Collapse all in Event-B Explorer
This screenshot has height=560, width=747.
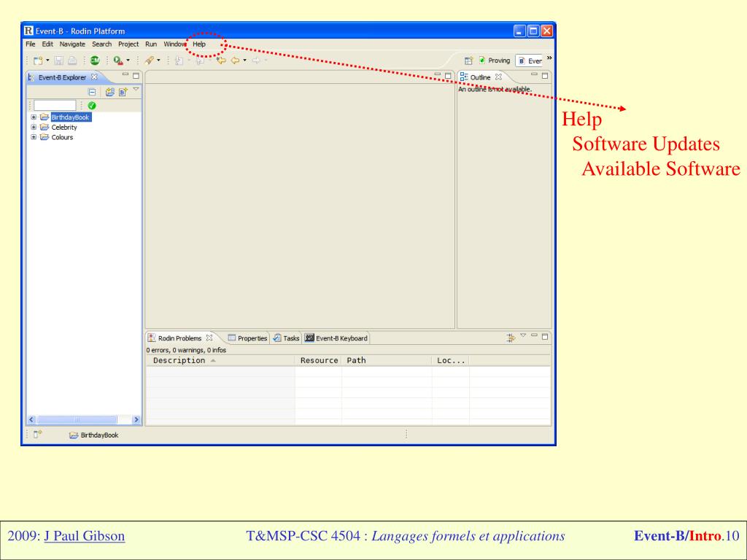[x=93, y=92]
